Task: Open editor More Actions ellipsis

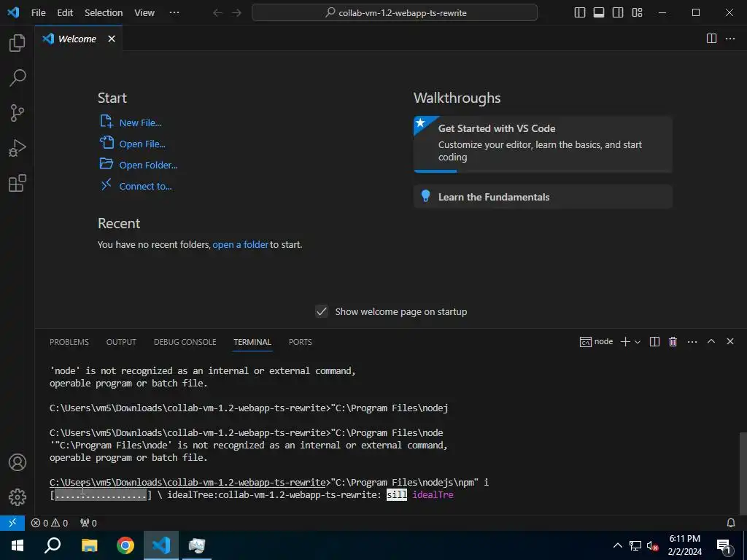Action: (730, 39)
